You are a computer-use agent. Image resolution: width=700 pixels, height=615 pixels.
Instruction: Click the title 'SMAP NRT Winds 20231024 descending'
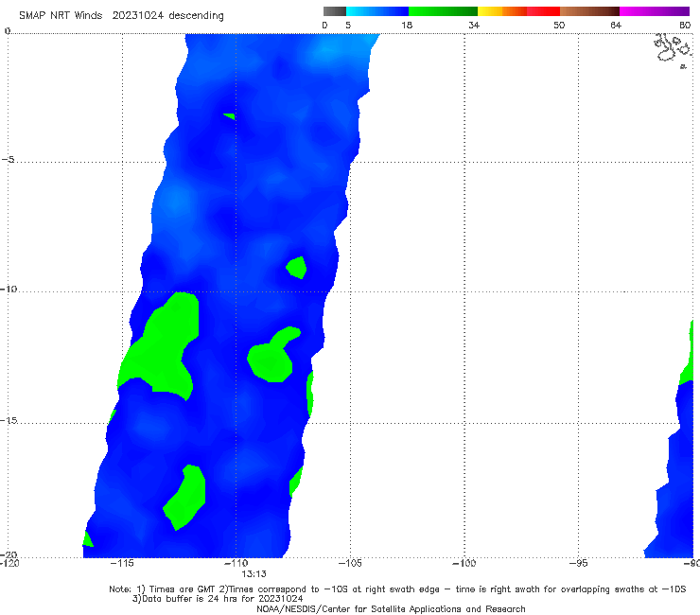coord(121,15)
